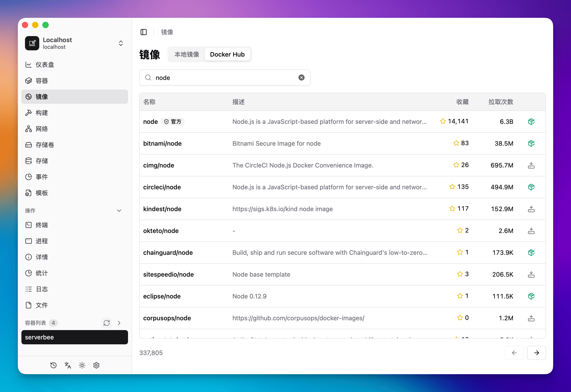571x392 pixels.
Task: Collapse the 操作 section with its chevron
Action: (x=119, y=210)
